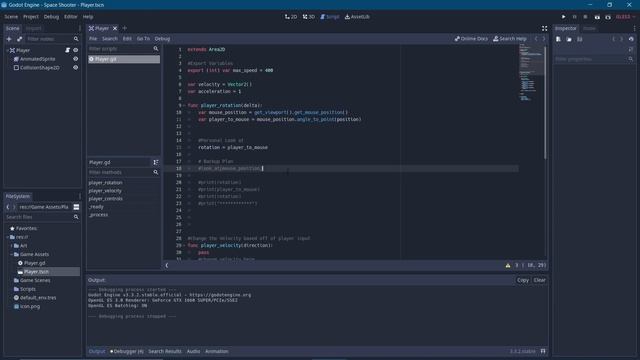This screenshot has width=640, height=360.
Task: Expand the Art folder
Action: [x=11, y=246]
